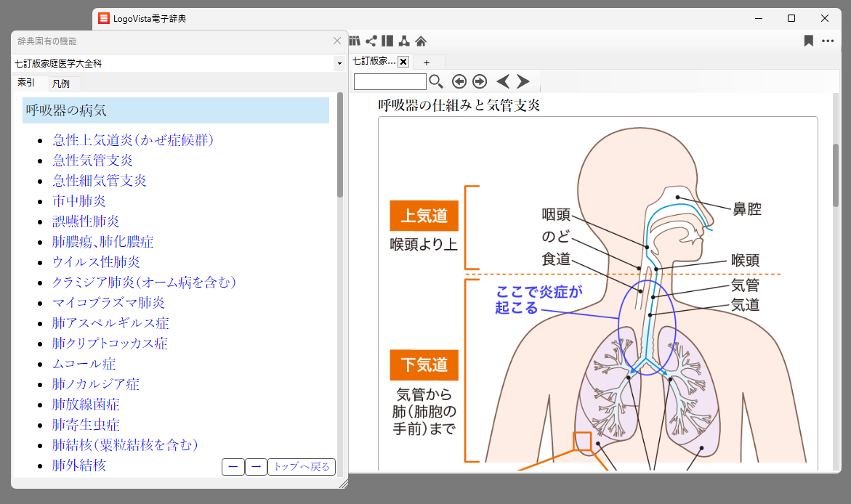Open the 七訂版家庭医学大全科 dictionary dropdown
The height and width of the screenshot is (504, 851).
(x=340, y=63)
